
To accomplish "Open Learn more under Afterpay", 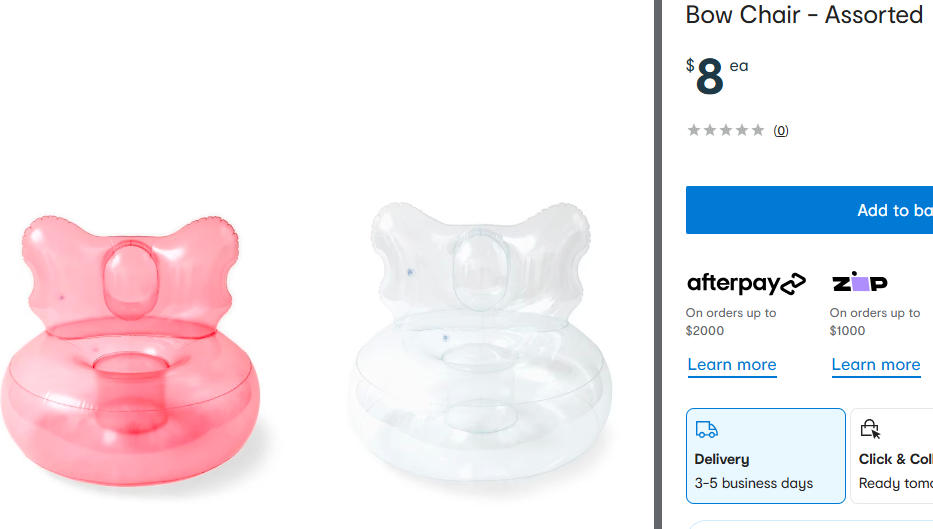I will point(732,365).
